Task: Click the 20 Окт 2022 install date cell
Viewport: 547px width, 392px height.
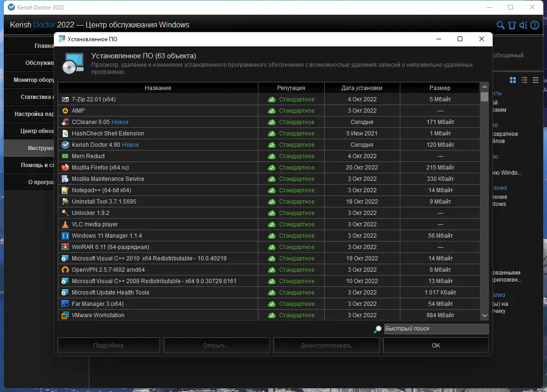Action: click(362, 168)
